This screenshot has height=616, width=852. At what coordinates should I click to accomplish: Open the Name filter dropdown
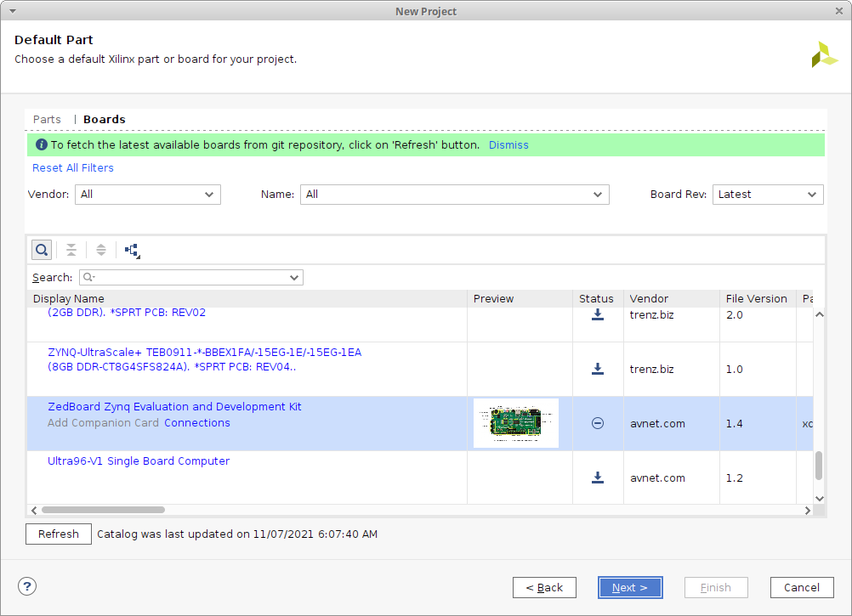(x=454, y=195)
